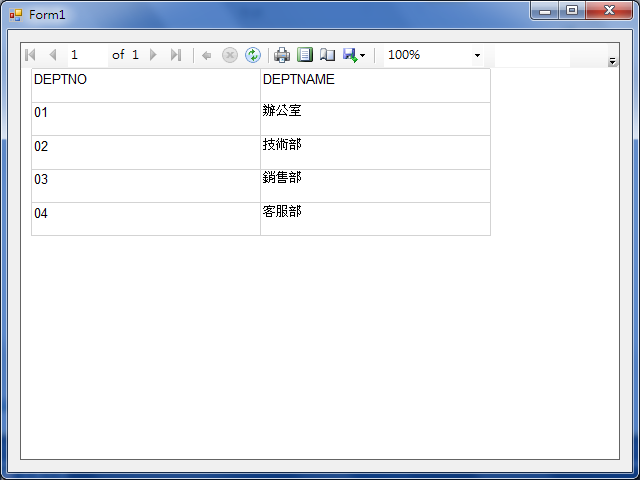Maximize the Form1 window
640x480 pixels.
click(572, 11)
